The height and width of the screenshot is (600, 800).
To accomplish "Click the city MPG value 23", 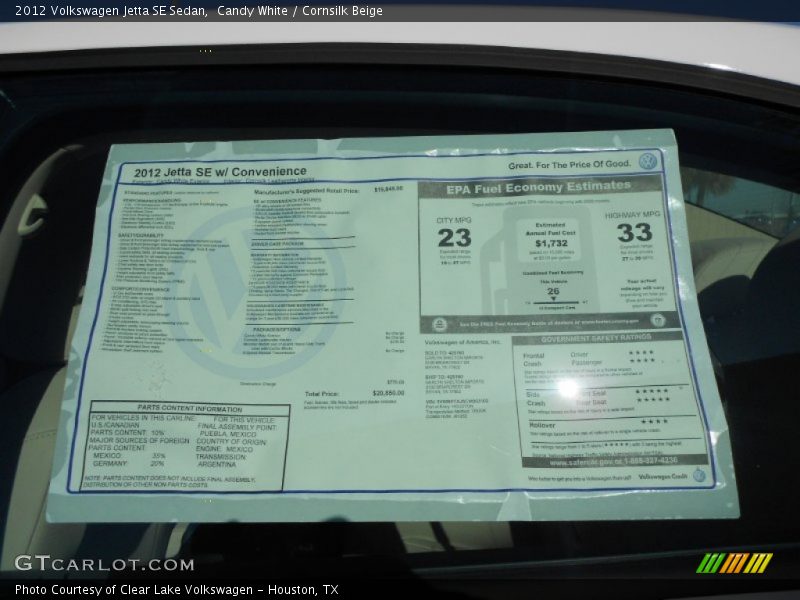I will tap(454, 238).
